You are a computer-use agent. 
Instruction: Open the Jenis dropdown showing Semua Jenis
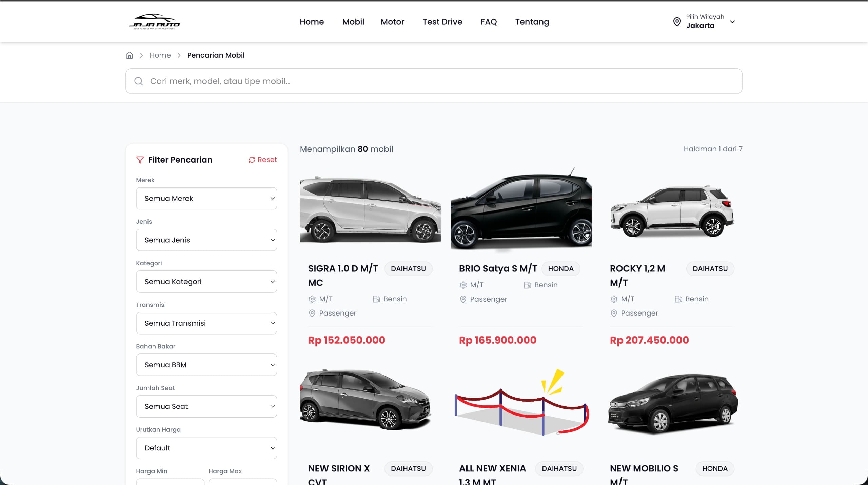tap(206, 240)
